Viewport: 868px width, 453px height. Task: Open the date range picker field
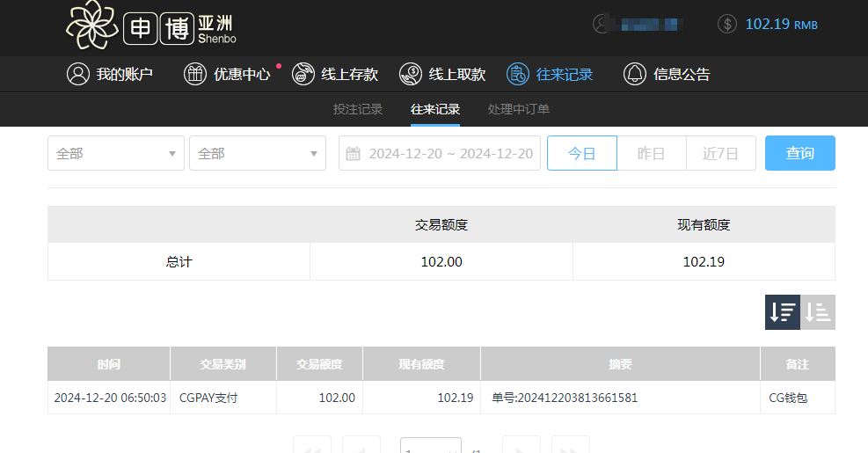[440, 153]
